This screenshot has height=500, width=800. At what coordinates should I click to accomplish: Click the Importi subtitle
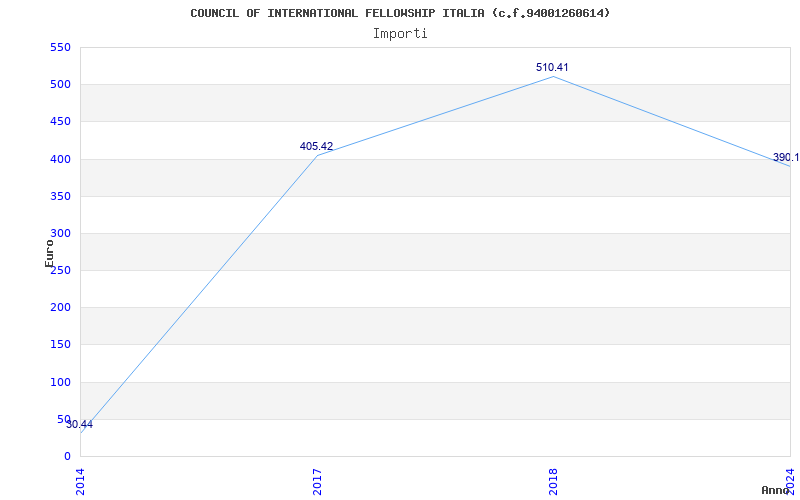[x=400, y=34]
